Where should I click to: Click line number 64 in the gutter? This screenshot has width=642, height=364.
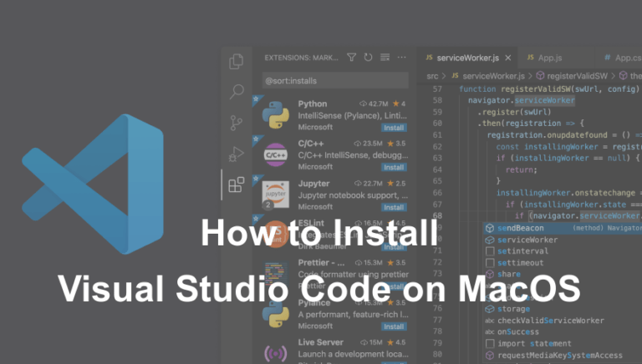(437, 169)
